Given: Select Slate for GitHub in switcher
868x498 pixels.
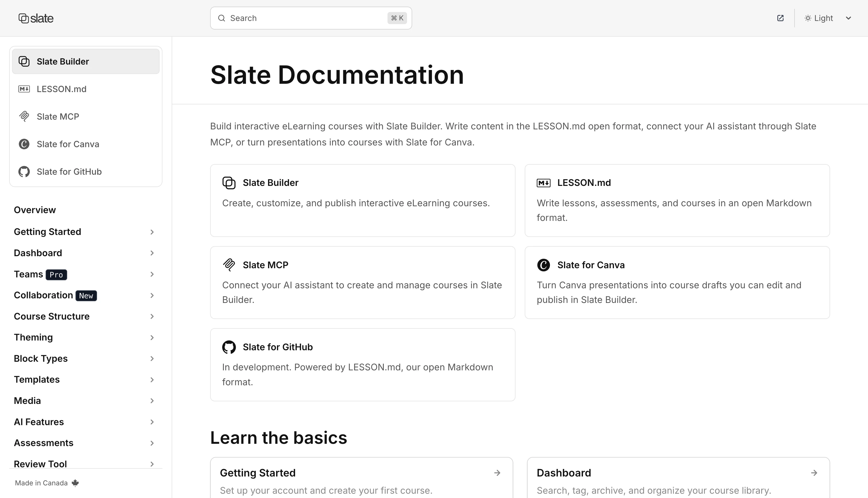Looking at the screenshot, I should (x=86, y=171).
